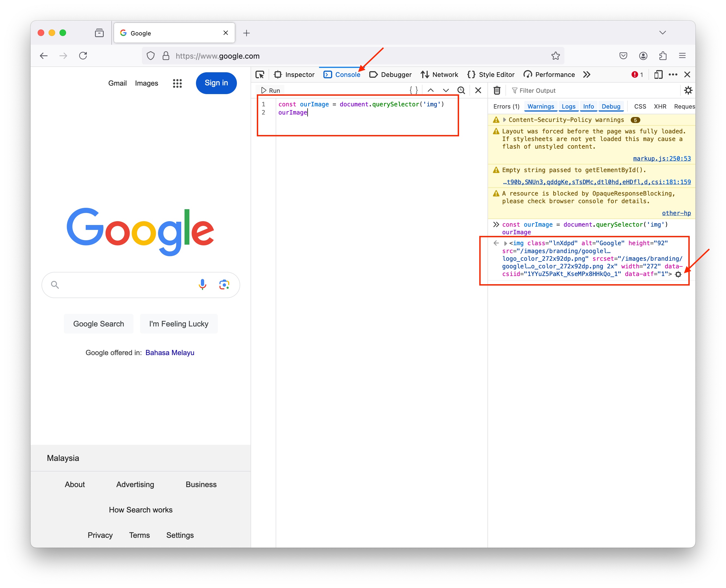Click the highlight-node-in-inspector icon
The height and width of the screenshot is (588, 726).
(x=678, y=274)
